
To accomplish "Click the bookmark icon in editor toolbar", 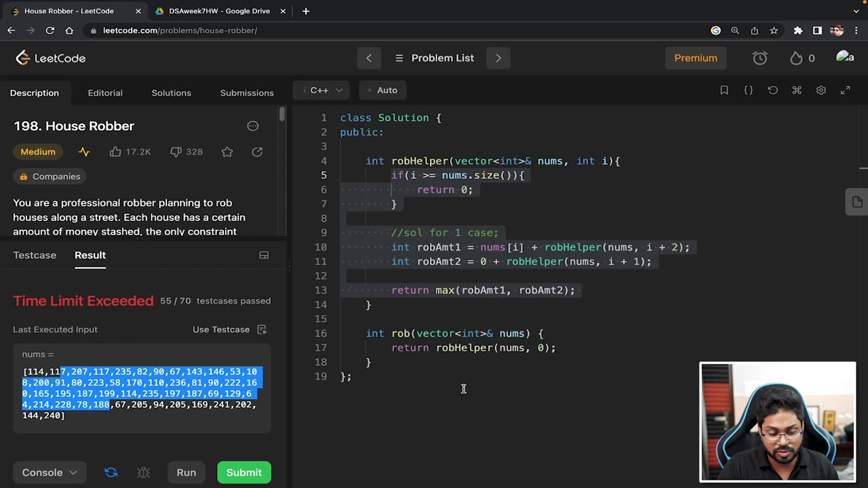I will [724, 90].
